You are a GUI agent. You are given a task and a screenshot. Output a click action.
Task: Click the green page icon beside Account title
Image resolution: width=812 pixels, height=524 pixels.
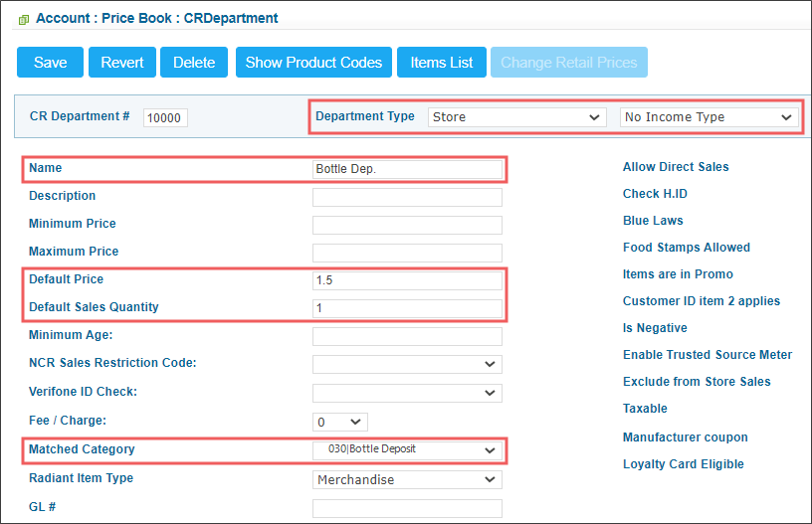tap(23, 20)
